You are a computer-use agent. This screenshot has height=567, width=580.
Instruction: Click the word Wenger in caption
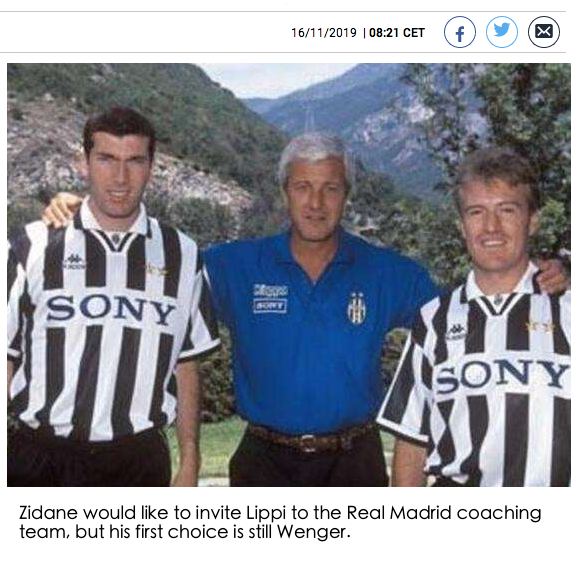click(x=313, y=532)
